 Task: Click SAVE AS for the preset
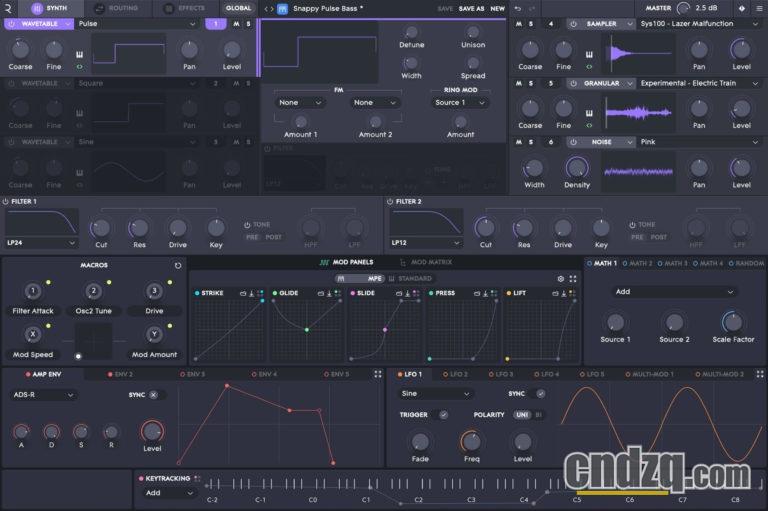[x=471, y=8]
